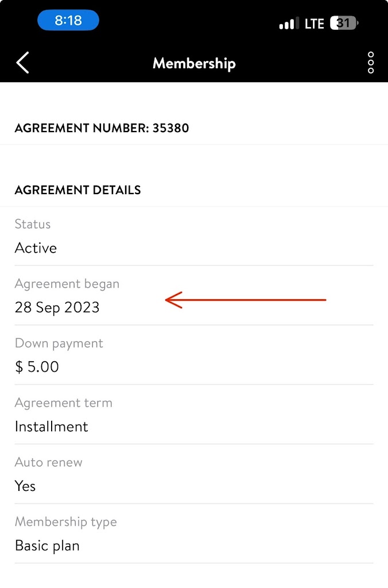The height and width of the screenshot is (588, 388).
Task: Tap the blue 8:18 time pill
Action: (68, 21)
